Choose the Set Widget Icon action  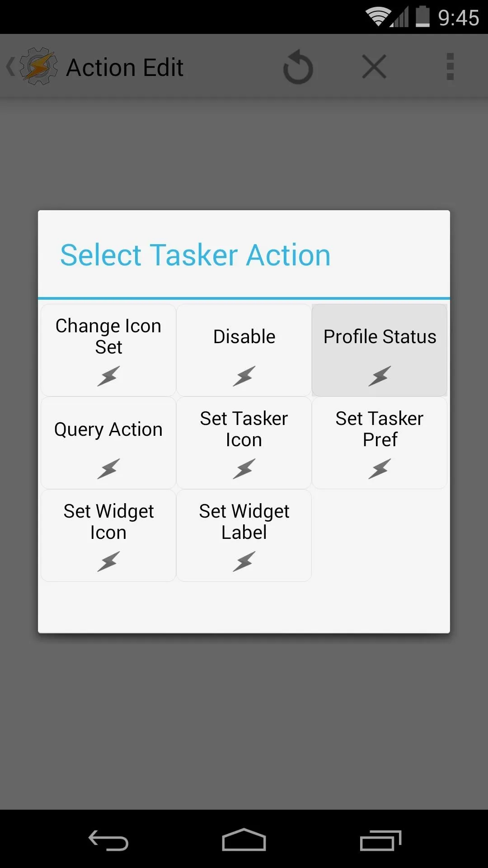tap(108, 536)
